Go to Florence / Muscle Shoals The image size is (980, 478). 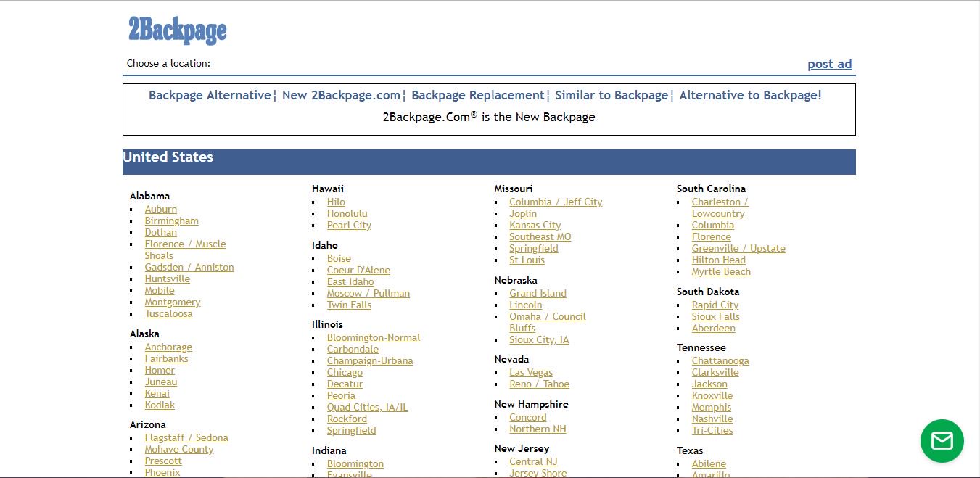point(185,250)
